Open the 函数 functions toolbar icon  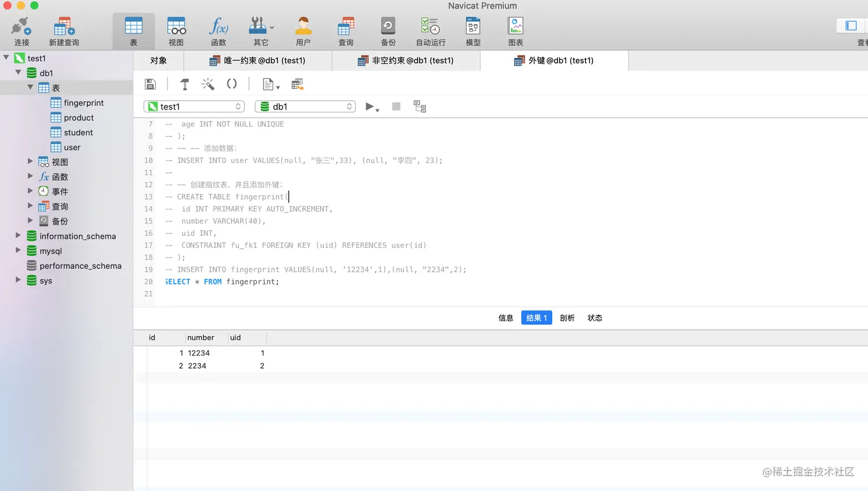coord(218,32)
